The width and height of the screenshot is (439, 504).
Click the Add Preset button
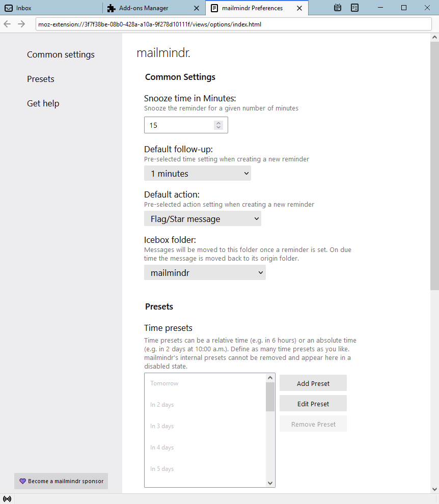click(313, 383)
